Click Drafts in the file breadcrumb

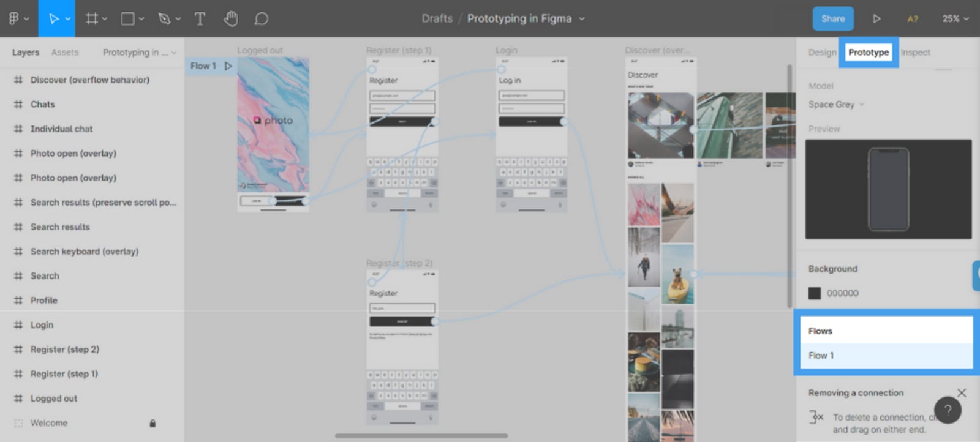coord(437,18)
